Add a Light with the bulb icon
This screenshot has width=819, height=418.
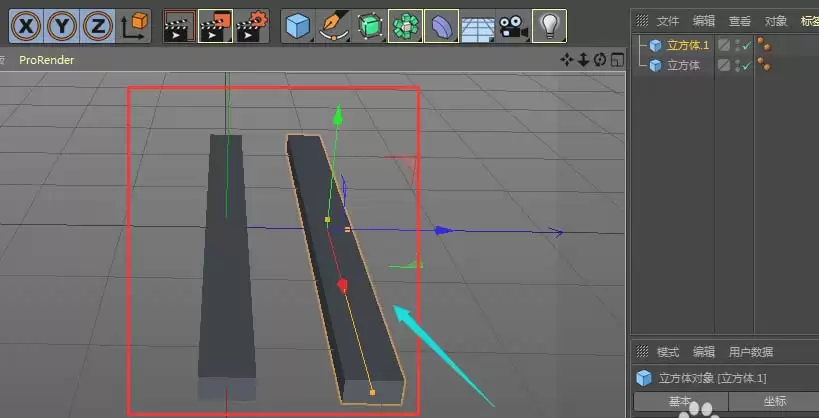point(549,26)
